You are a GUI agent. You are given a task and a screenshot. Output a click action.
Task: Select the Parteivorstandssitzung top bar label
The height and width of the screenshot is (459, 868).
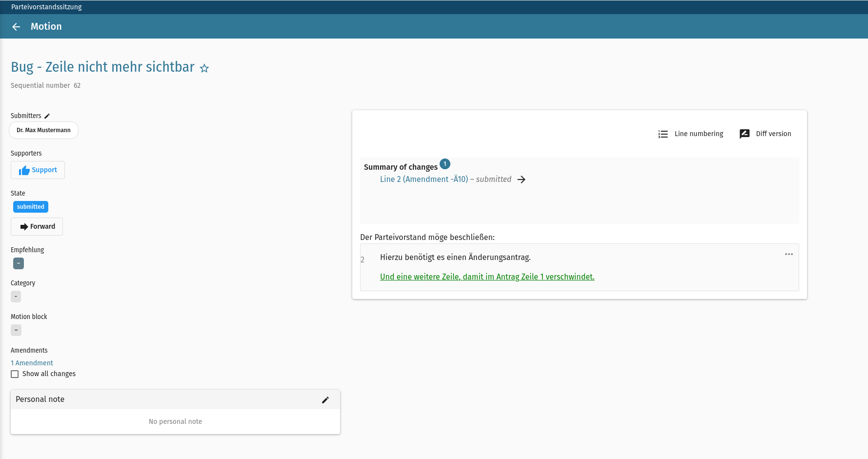[46, 7]
